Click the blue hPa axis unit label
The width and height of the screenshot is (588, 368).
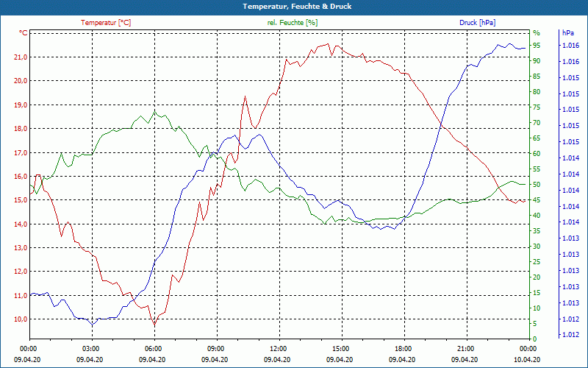[x=568, y=33]
